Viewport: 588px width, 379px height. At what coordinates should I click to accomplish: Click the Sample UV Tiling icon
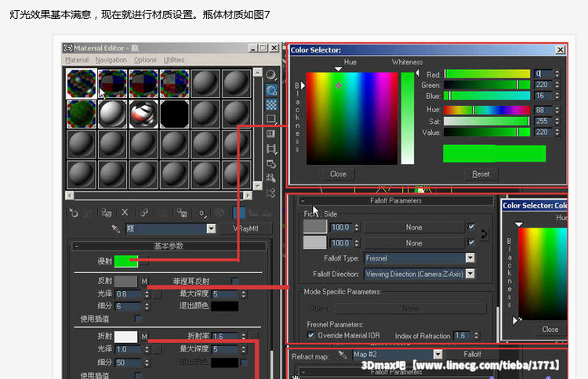pyautogui.click(x=271, y=119)
